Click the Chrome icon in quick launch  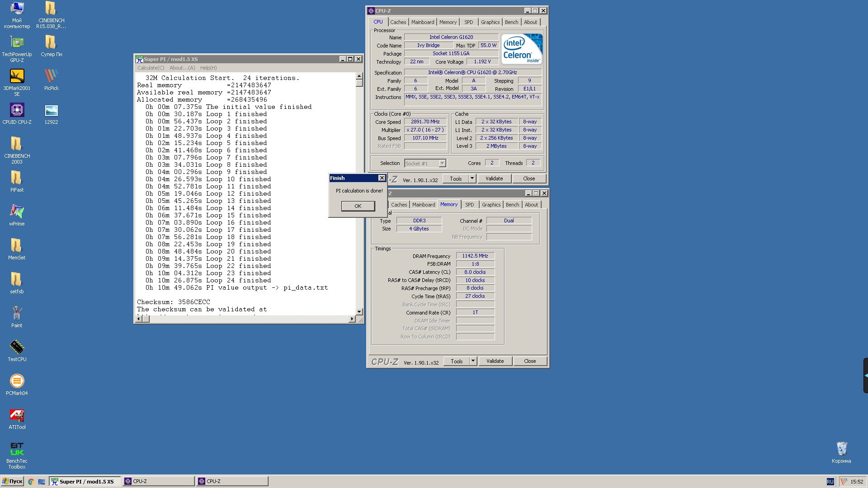click(x=31, y=482)
